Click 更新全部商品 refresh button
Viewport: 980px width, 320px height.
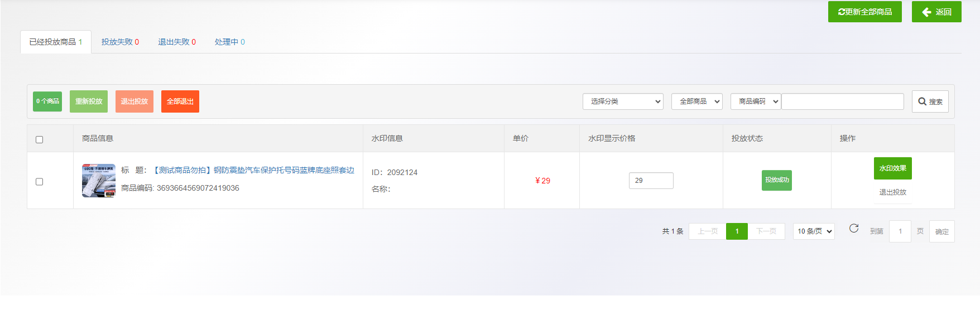(x=864, y=12)
